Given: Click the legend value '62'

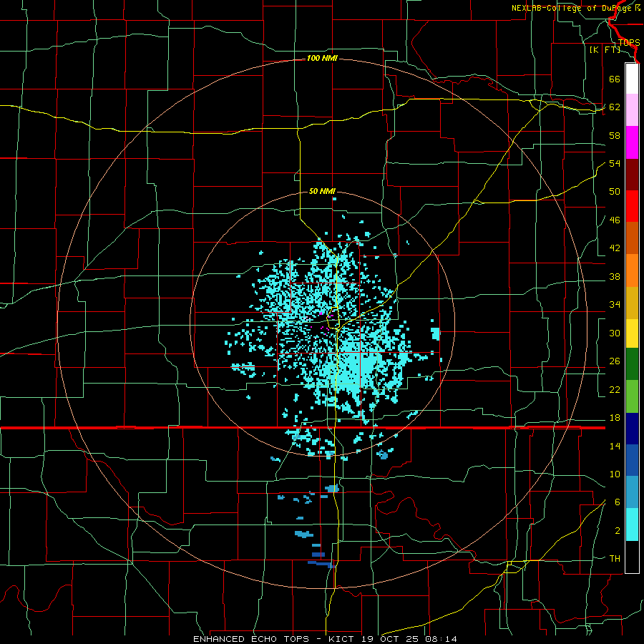Looking at the screenshot, I should [x=615, y=107].
